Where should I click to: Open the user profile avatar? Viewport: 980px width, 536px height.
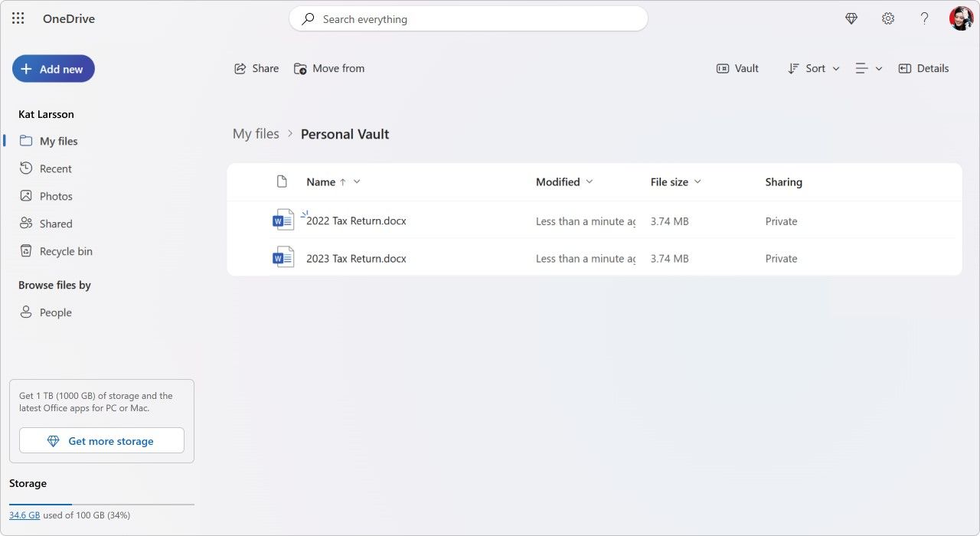961,18
